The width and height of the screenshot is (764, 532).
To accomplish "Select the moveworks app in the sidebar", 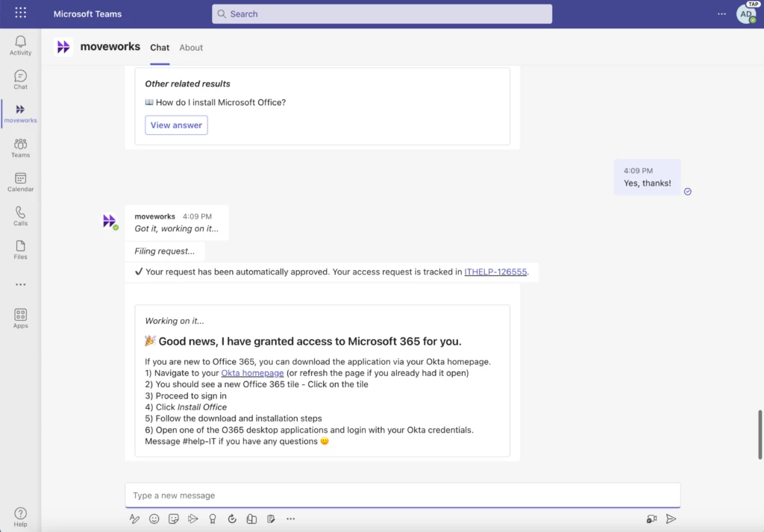I will pos(20,113).
